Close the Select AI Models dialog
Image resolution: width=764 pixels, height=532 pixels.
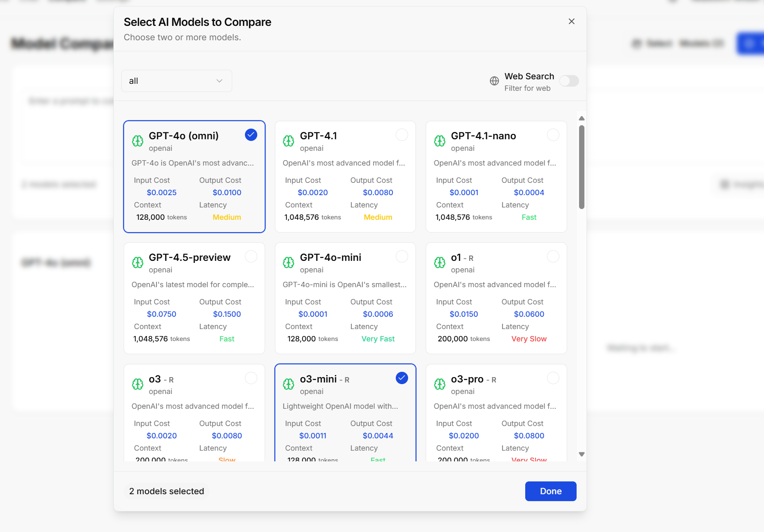571,21
